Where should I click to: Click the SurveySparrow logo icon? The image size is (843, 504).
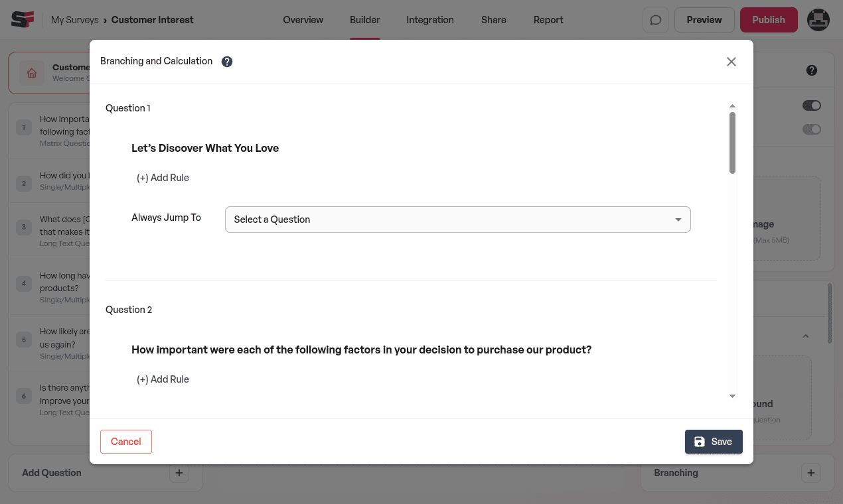pos(23,20)
